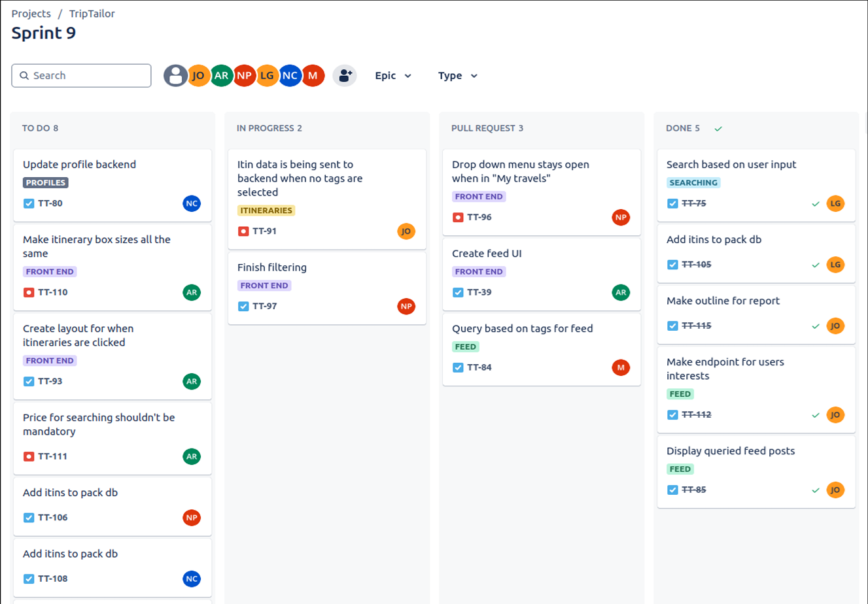868x604 pixels.
Task: Filter board by JO avatar in toolbar
Action: point(199,76)
